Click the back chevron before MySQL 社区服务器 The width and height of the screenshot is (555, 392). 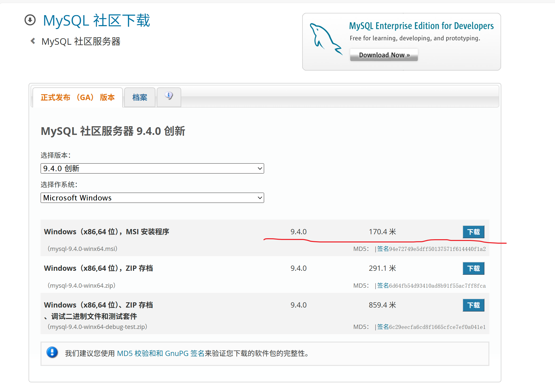tap(33, 41)
